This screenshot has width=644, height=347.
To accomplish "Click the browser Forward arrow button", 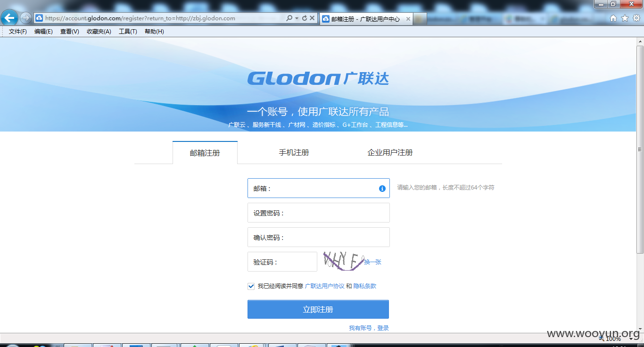I will point(25,18).
